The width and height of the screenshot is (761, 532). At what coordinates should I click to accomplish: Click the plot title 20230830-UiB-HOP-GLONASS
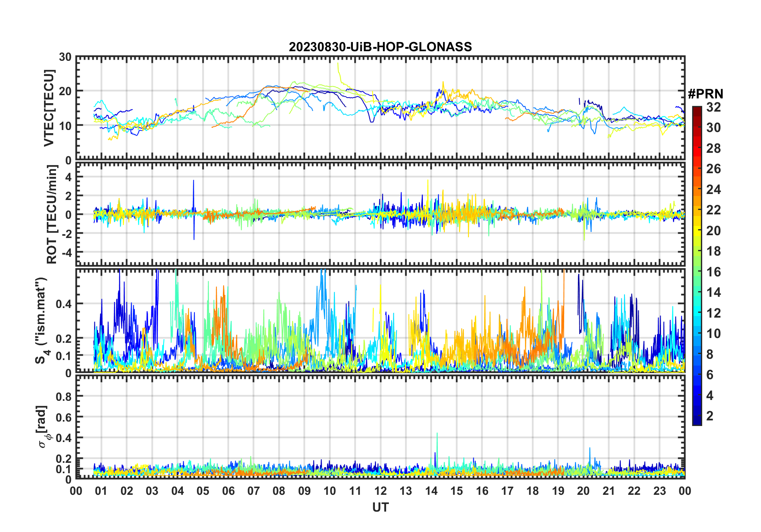pyautogui.click(x=380, y=47)
